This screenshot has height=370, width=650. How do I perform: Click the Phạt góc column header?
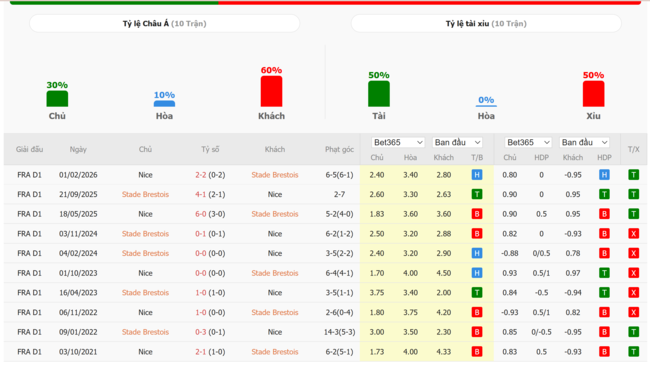339,150
